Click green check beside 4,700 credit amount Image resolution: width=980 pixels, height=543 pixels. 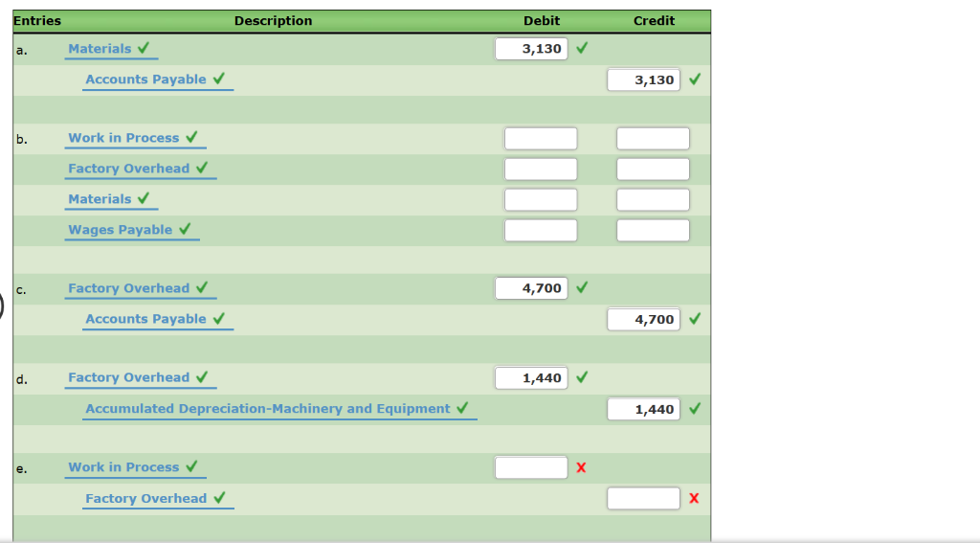(695, 318)
